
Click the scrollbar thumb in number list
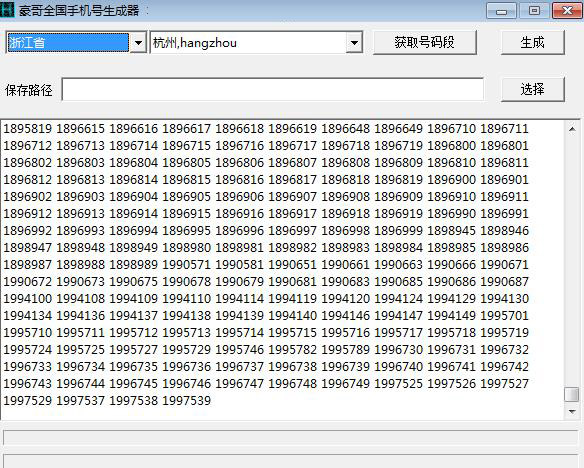(x=572, y=394)
